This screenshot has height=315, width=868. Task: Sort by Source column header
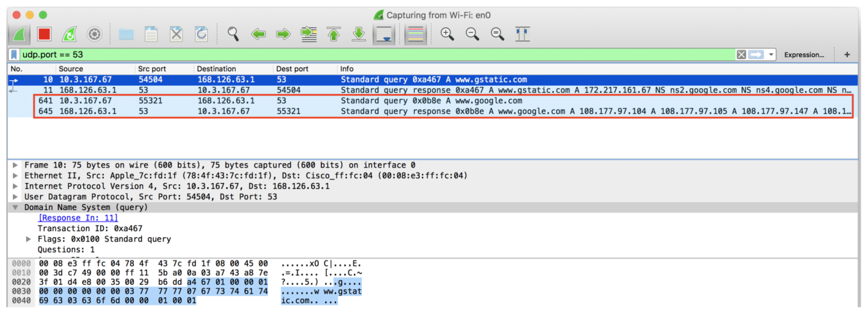[x=96, y=69]
